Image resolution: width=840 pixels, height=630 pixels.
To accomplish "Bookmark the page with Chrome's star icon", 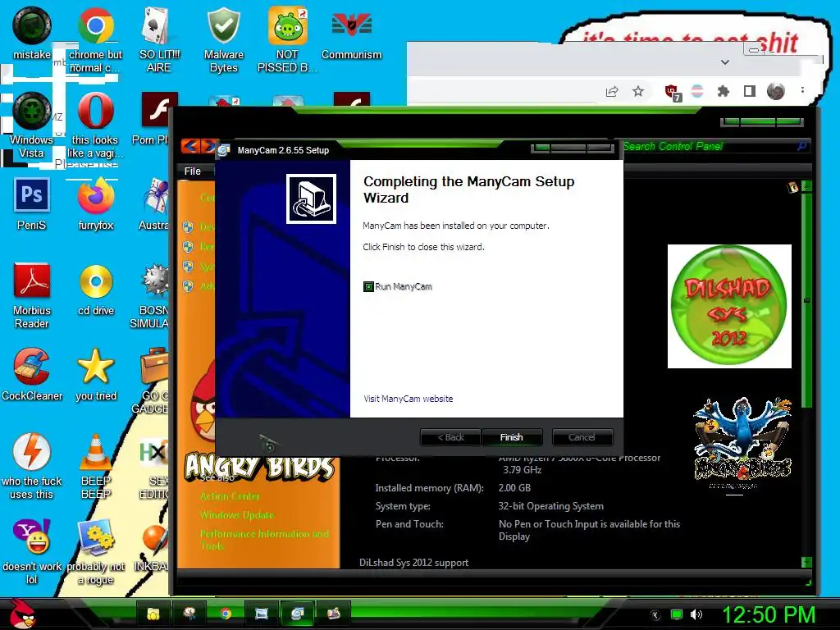I will coord(638,92).
